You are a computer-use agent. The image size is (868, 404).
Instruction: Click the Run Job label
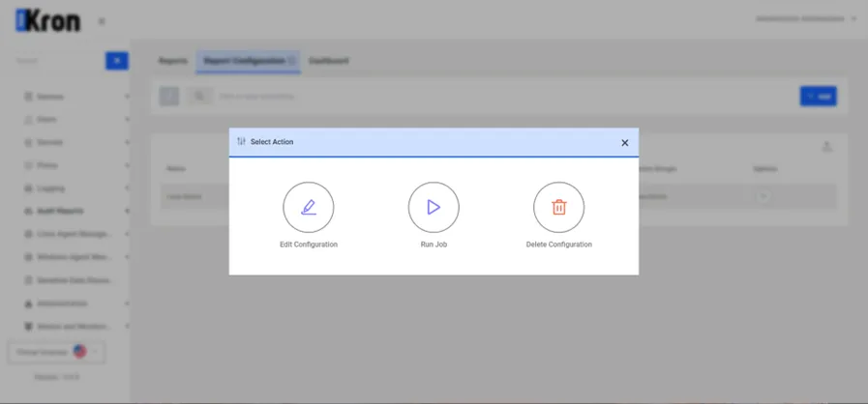click(x=434, y=245)
